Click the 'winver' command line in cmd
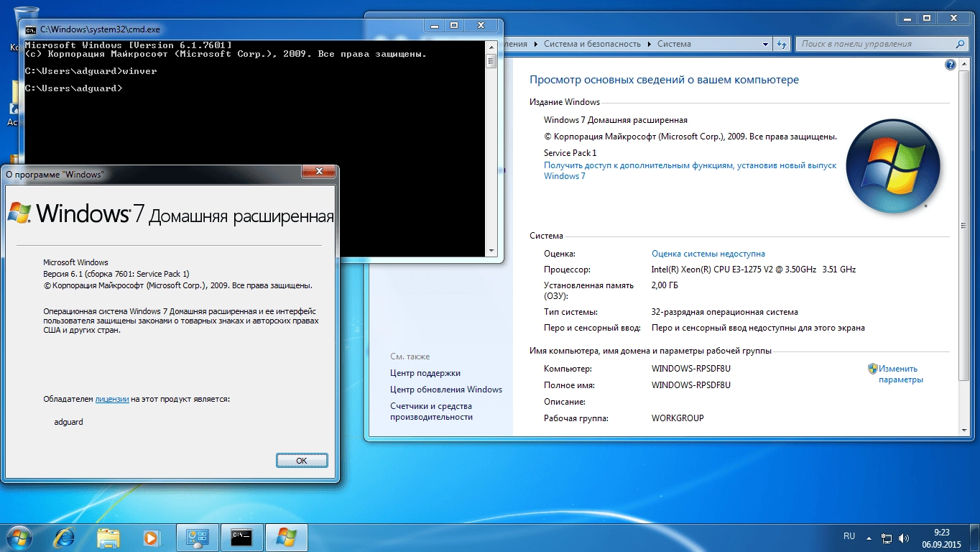The height and width of the screenshot is (552, 980). [x=91, y=71]
